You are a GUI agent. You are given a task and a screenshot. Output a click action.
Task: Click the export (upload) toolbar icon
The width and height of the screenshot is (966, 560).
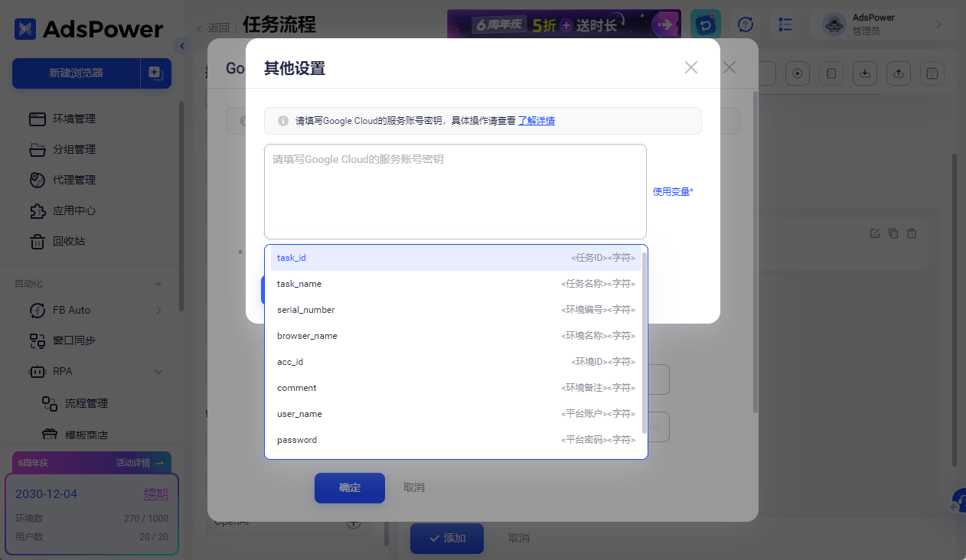tap(898, 73)
